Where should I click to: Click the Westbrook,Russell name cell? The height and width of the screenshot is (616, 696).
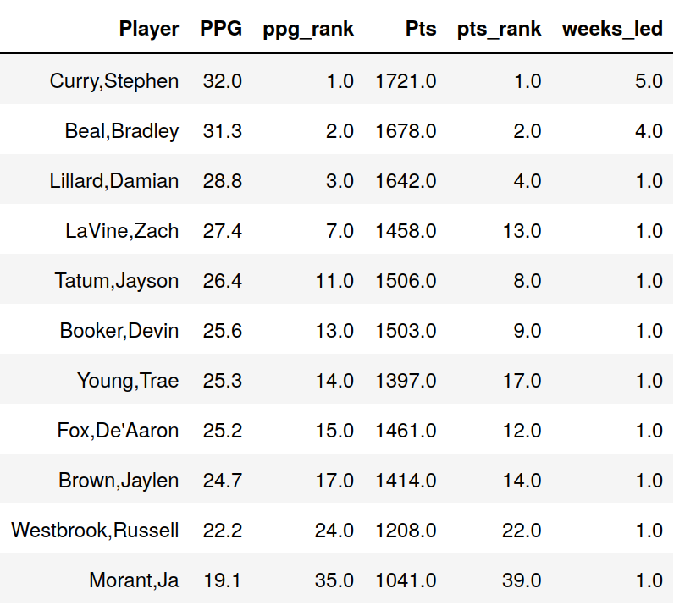95,531
